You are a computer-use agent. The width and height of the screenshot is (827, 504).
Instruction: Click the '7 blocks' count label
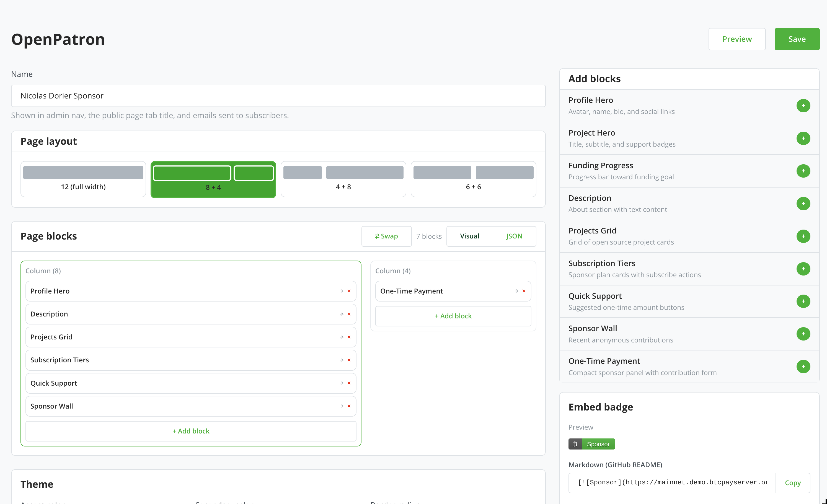[x=429, y=236]
